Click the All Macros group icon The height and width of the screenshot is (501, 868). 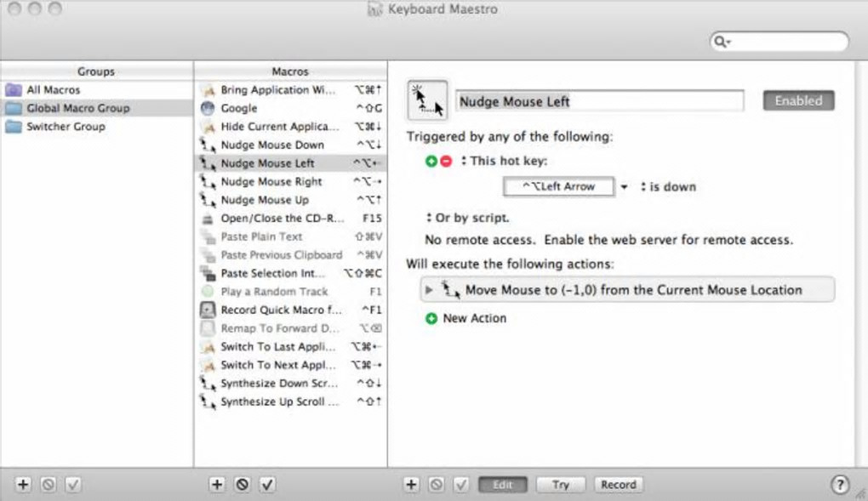[x=14, y=89]
